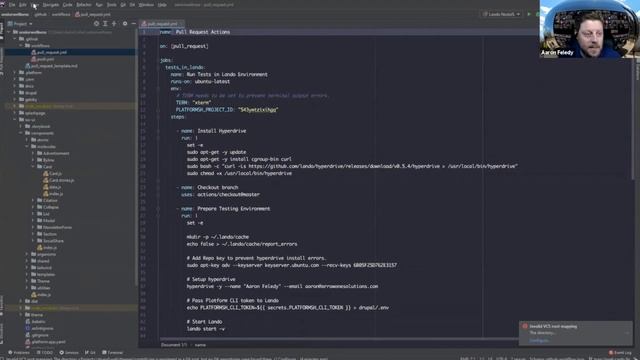This screenshot has width=640, height=360.
Task: Click the locate-in-project target icon
Action: point(96,24)
